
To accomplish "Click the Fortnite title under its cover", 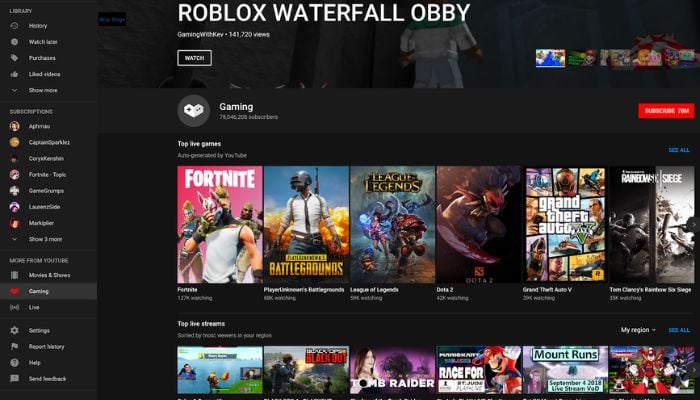I will click(x=187, y=290).
